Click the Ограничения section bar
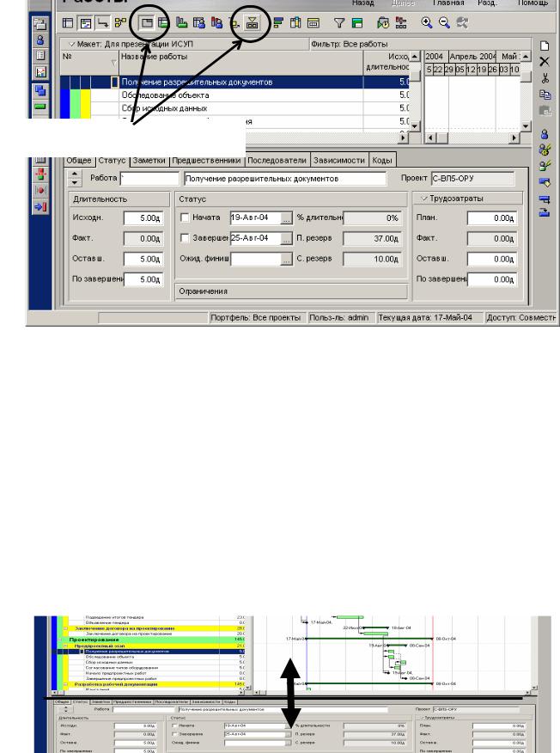The width and height of the screenshot is (560, 753). [x=291, y=291]
